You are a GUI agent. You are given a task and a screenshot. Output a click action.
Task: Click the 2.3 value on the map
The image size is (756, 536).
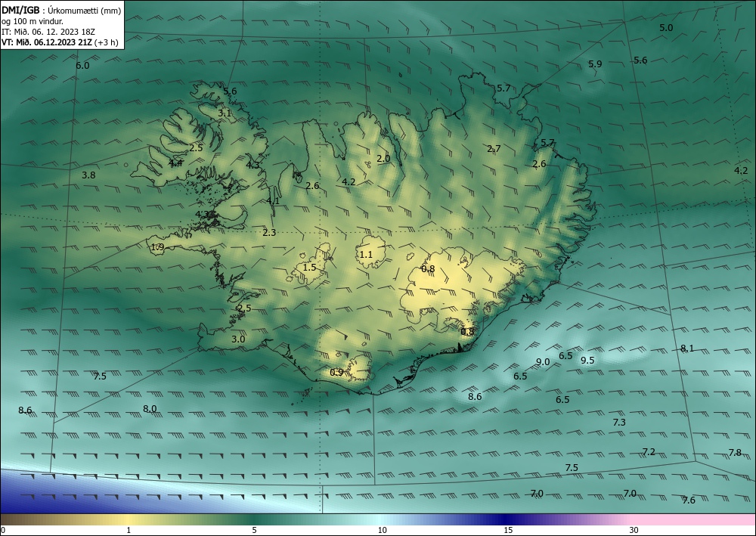(x=269, y=233)
